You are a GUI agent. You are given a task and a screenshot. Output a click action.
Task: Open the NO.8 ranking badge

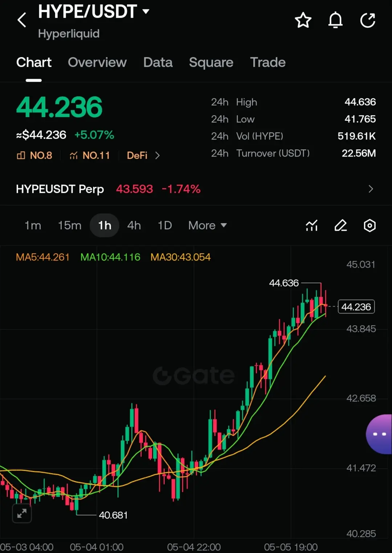[x=34, y=156]
